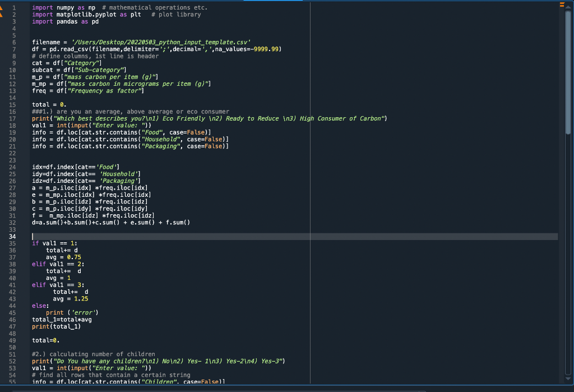
Task: Click line number 34 in the gutter
Action: [x=12, y=237]
